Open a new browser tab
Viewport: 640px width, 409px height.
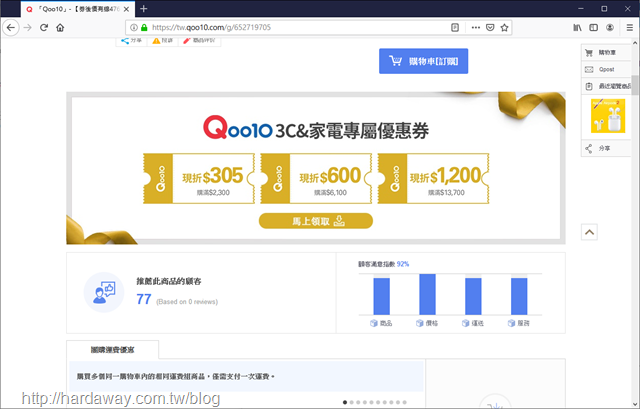[x=143, y=9]
